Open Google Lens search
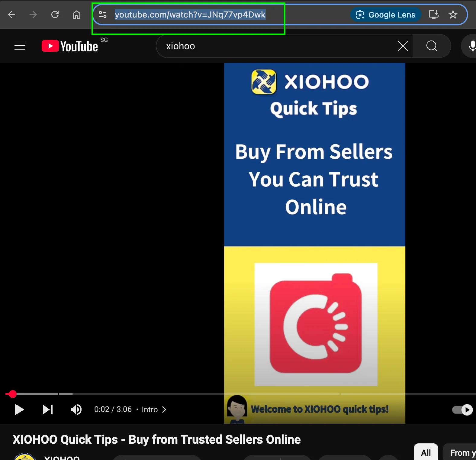The image size is (476, 460). tap(386, 15)
